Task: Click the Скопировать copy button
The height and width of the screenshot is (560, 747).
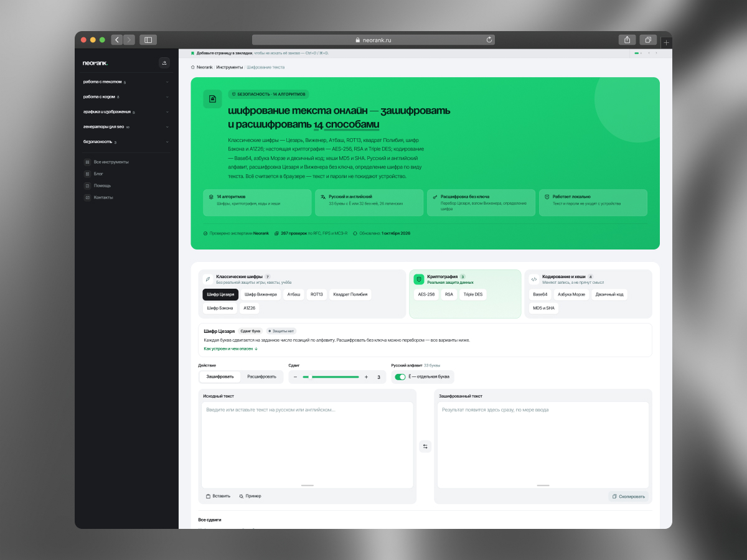Action: tap(628, 497)
